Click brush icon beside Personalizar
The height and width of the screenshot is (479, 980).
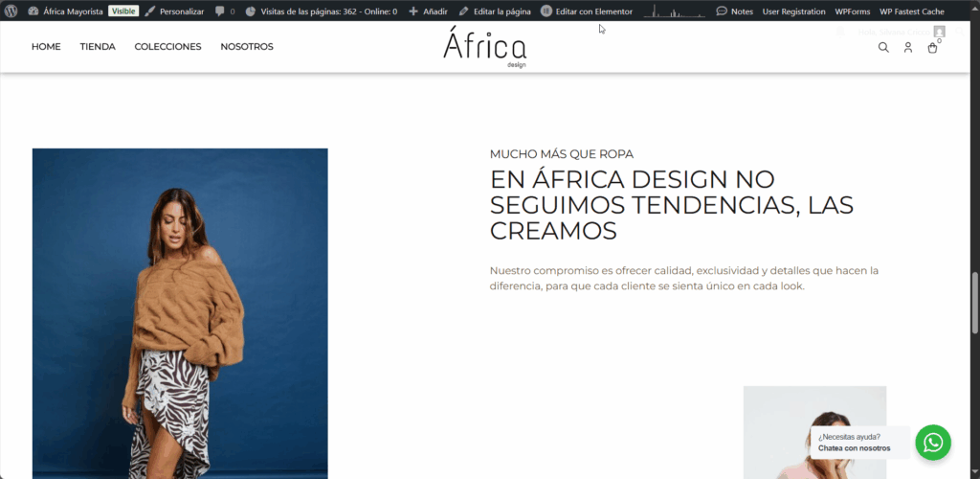[150, 11]
